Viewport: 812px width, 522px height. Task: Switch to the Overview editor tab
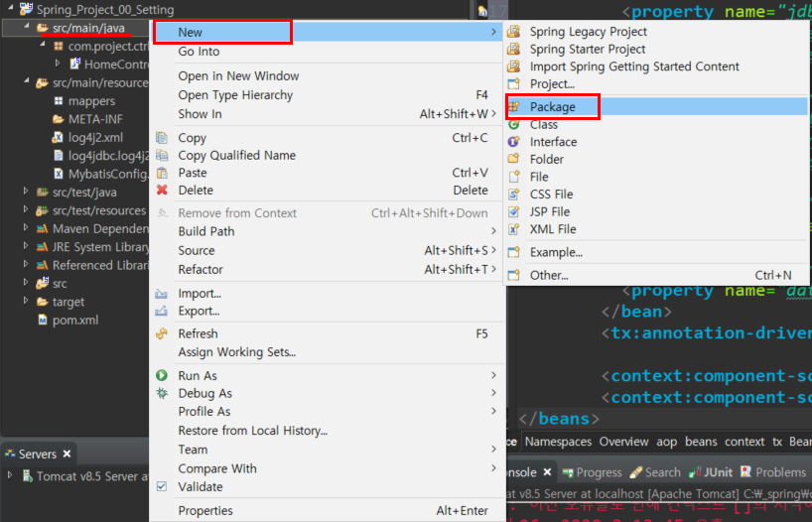(623, 442)
